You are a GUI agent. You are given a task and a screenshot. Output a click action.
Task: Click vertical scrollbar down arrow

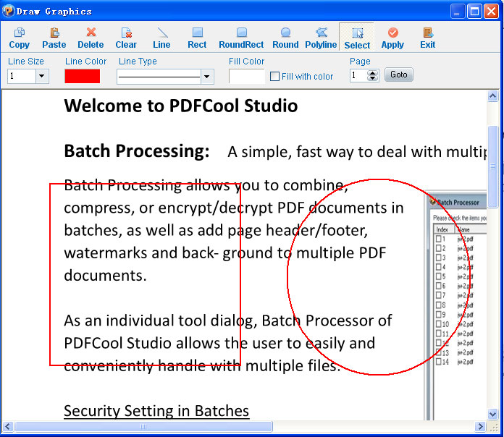coord(492,414)
